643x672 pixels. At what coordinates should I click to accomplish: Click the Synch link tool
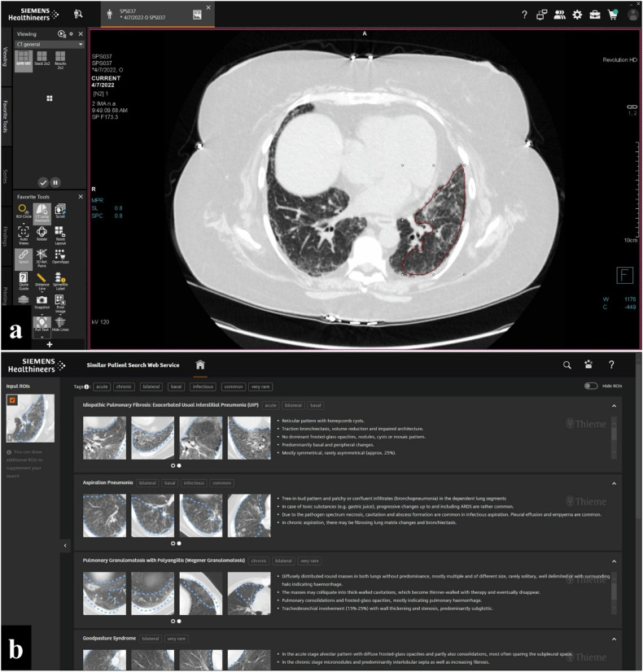click(23, 256)
